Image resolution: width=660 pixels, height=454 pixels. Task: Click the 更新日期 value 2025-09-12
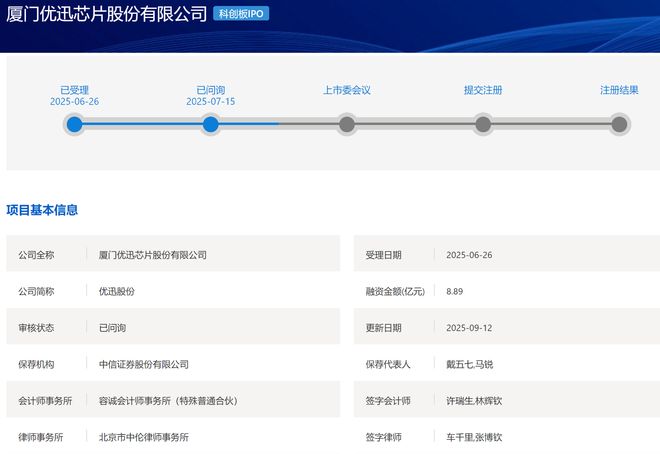(469, 328)
